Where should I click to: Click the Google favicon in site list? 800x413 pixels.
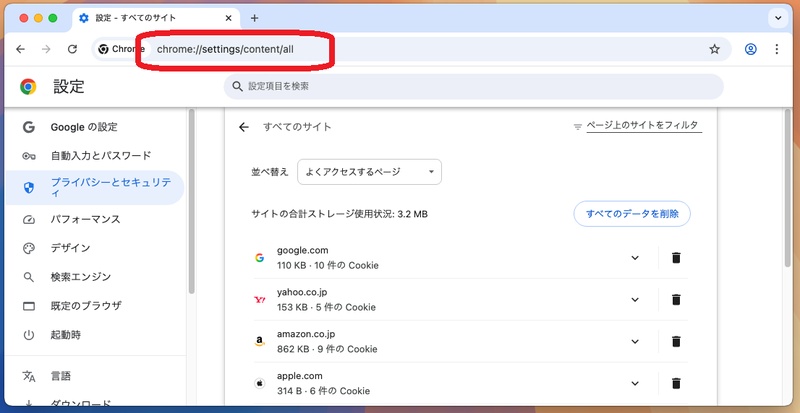[x=260, y=258]
